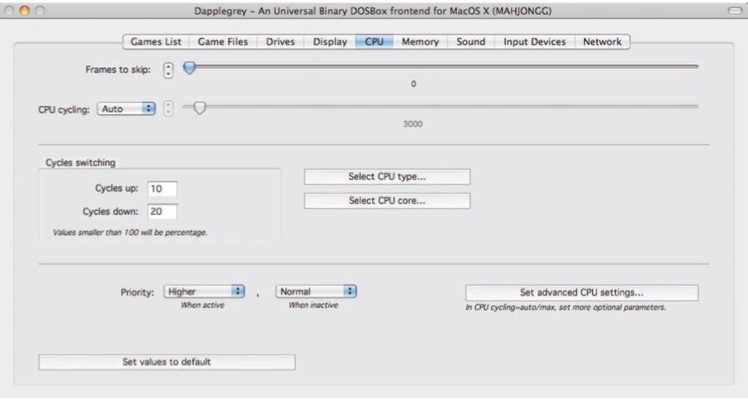748x399 pixels.
Task: Click the 'When inactive' caption
Action: pos(313,305)
